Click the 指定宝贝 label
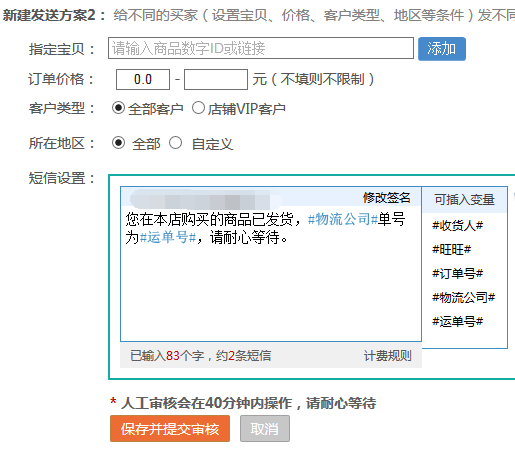This screenshot has height=458, width=515. tap(61, 49)
